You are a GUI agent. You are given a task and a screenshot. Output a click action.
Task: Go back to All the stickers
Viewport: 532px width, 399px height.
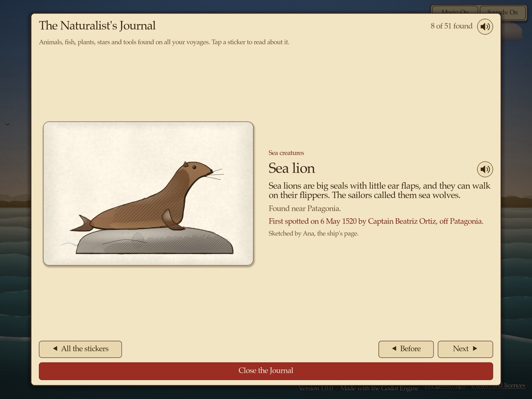pyautogui.click(x=80, y=349)
